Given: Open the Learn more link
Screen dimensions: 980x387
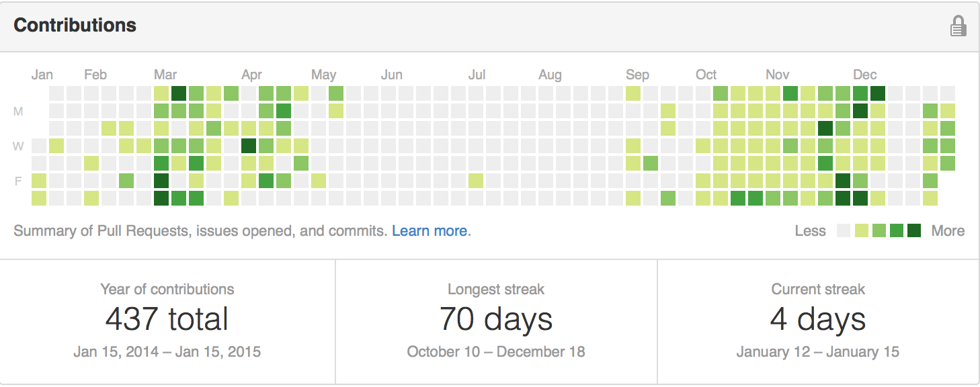Looking at the screenshot, I should 430,230.
